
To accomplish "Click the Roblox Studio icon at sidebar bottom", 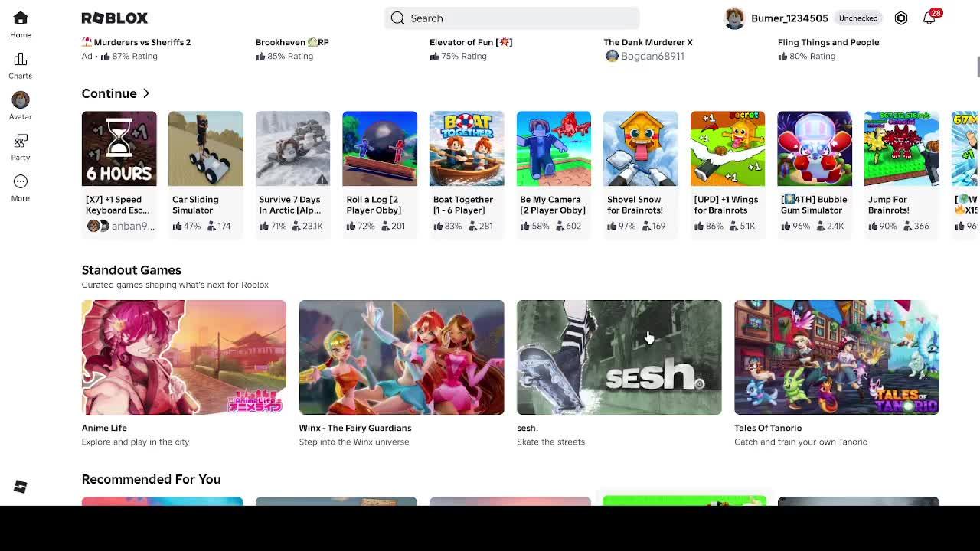I will [21, 487].
